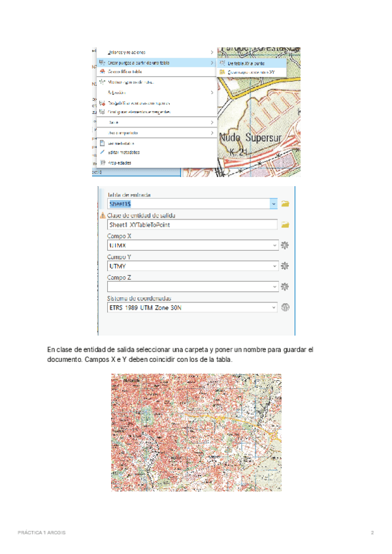
Task: Expand the Selección submenu arrow
Action: tap(212, 93)
